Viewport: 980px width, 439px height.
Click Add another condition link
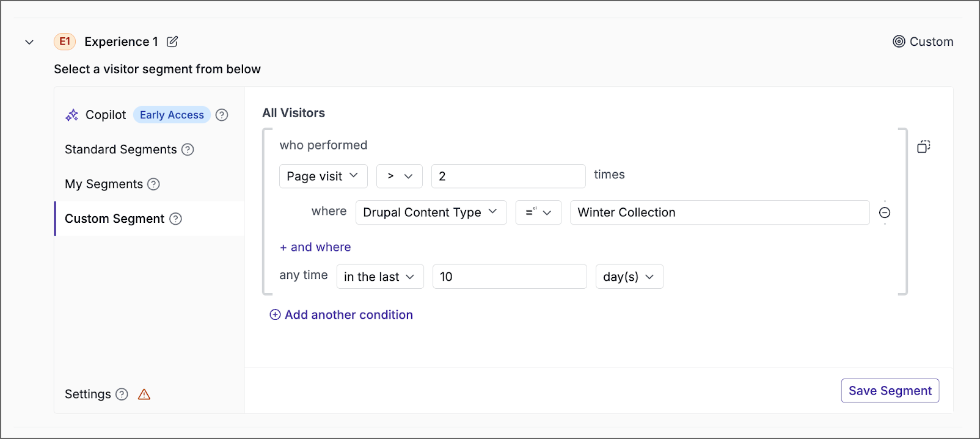click(x=342, y=315)
